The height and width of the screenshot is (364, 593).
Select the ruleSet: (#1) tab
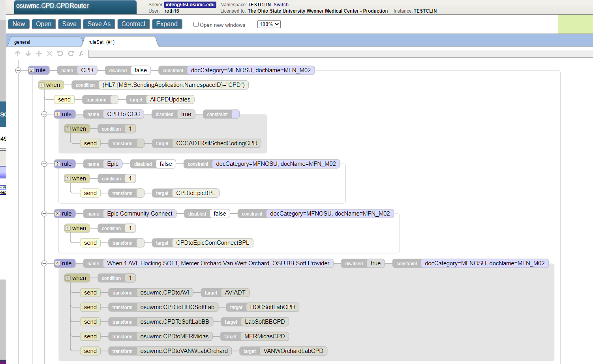[x=119, y=42]
